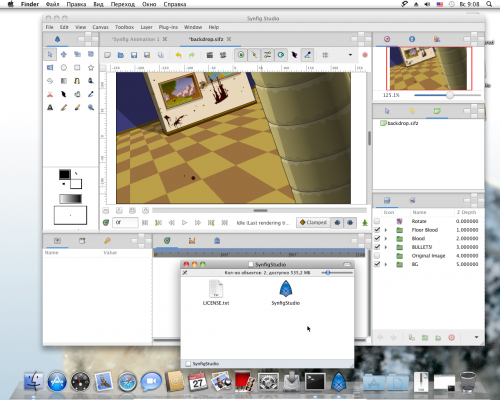Toggle tangent handles visibility button
The height and width of the screenshot is (400, 500).
[x=268, y=55]
